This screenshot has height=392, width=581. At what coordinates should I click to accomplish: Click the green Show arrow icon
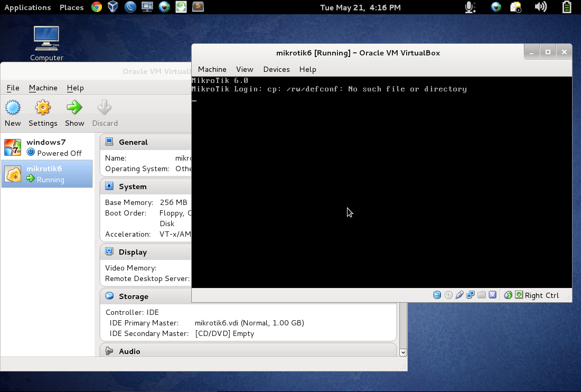[x=74, y=107]
